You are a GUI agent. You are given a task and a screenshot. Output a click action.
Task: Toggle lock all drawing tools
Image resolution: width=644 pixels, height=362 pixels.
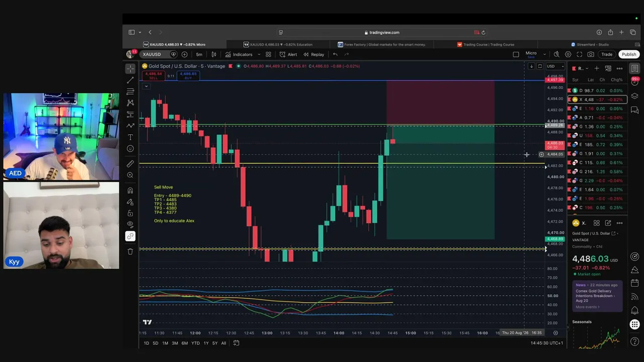[x=130, y=213]
